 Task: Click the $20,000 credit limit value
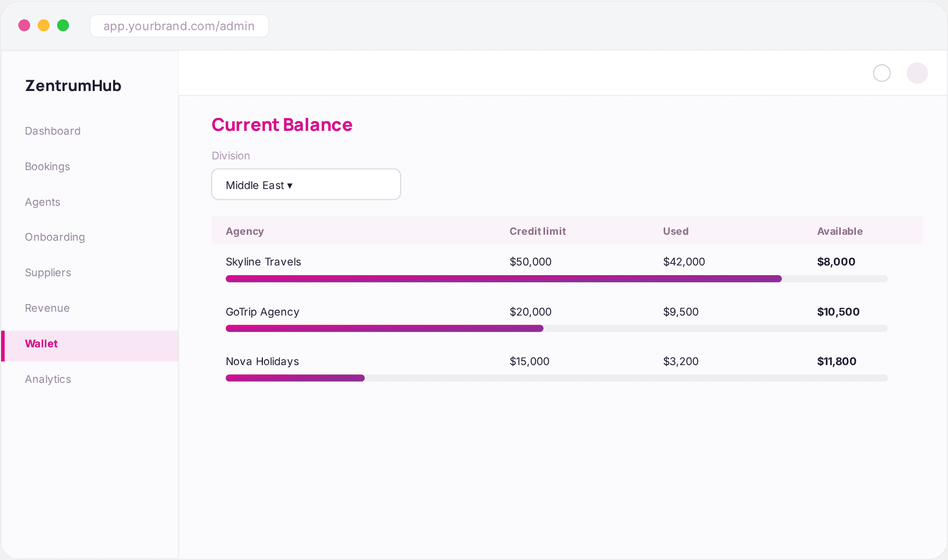coord(531,312)
